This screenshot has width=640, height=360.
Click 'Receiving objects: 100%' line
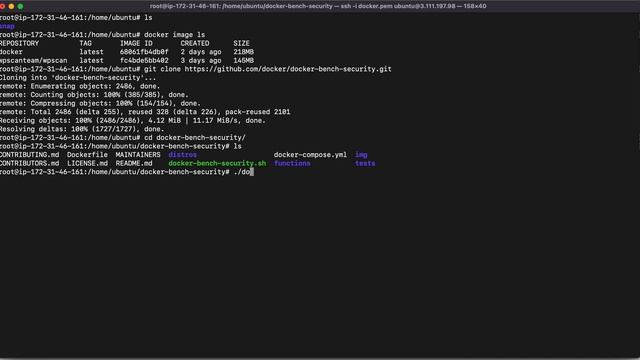coord(133,120)
